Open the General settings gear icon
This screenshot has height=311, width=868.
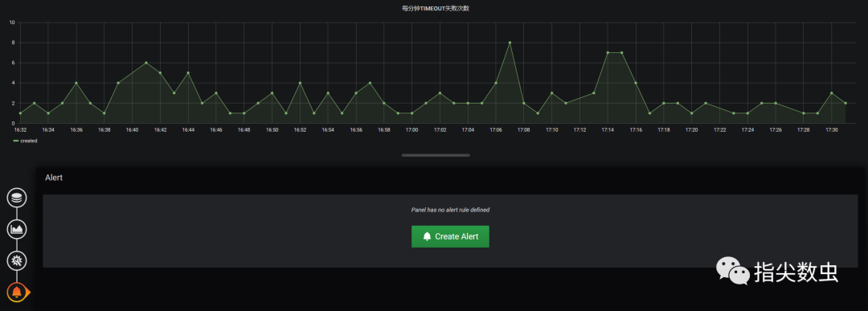17,260
